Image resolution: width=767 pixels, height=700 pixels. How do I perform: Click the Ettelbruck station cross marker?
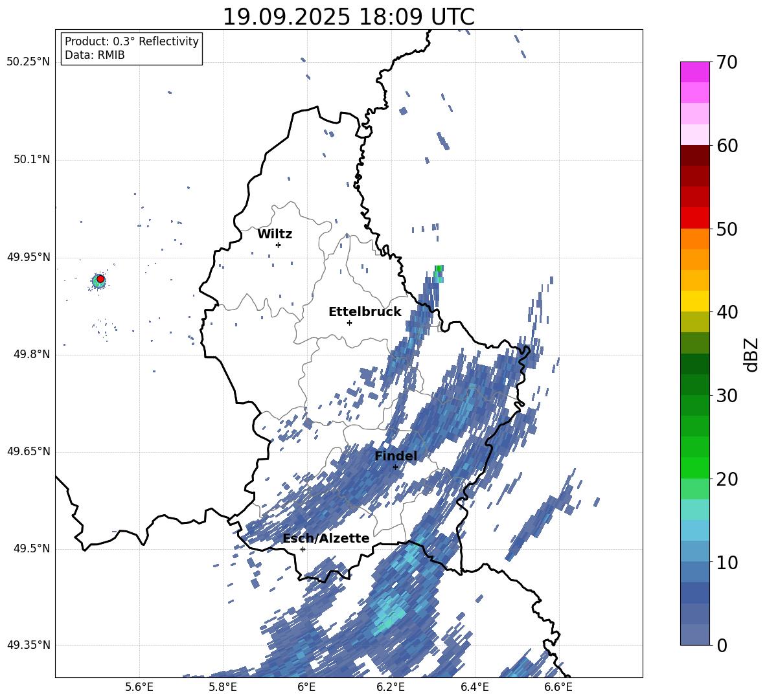[x=349, y=322]
